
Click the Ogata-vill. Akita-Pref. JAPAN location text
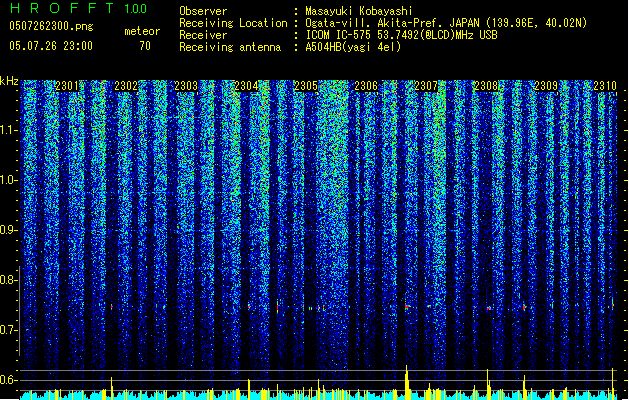click(446, 23)
